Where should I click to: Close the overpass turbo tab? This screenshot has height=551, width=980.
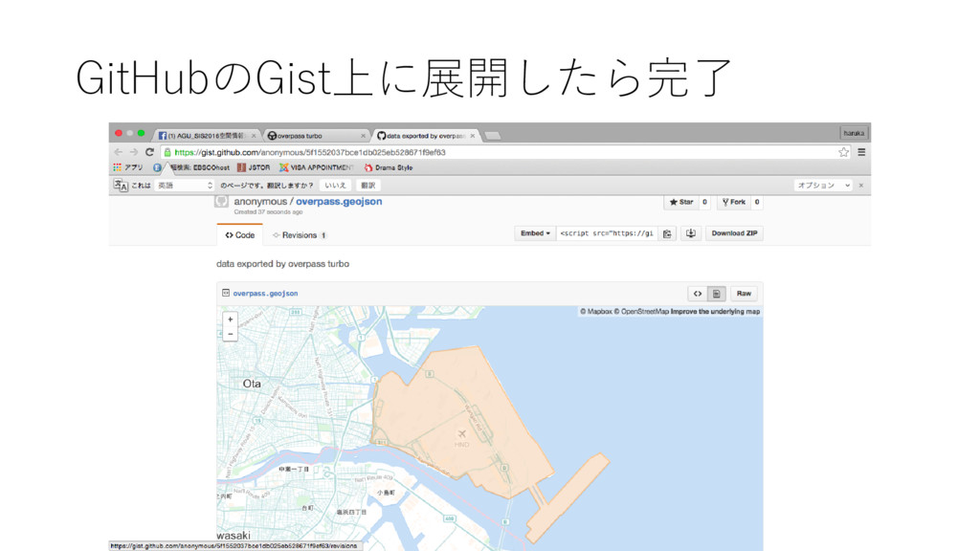point(363,136)
